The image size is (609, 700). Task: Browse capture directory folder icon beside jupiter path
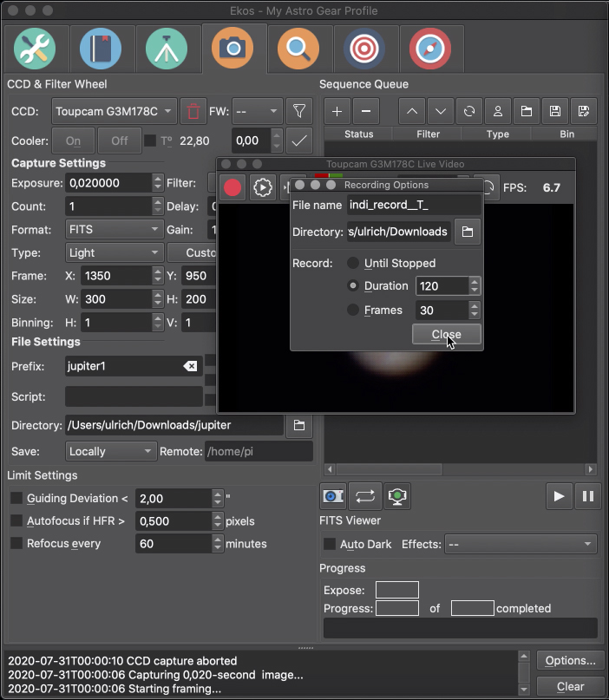[x=299, y=425]
